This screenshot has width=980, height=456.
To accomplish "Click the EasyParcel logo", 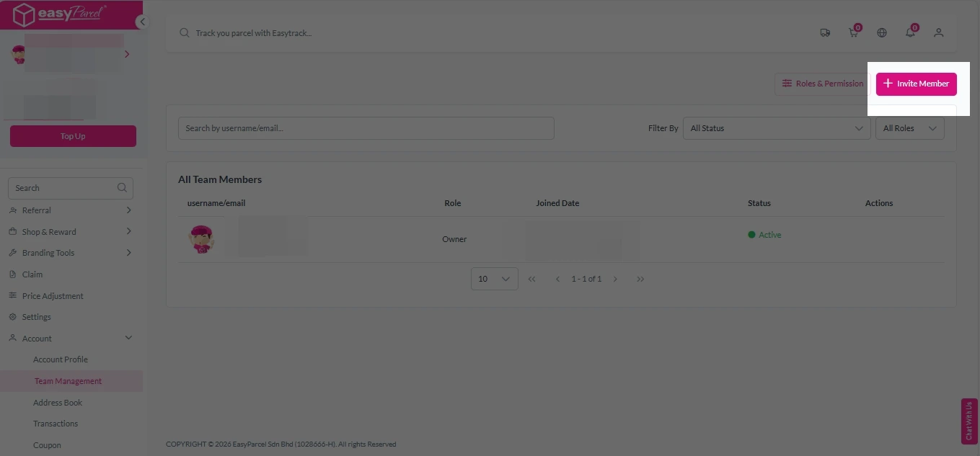I will [x=60, y=14].
